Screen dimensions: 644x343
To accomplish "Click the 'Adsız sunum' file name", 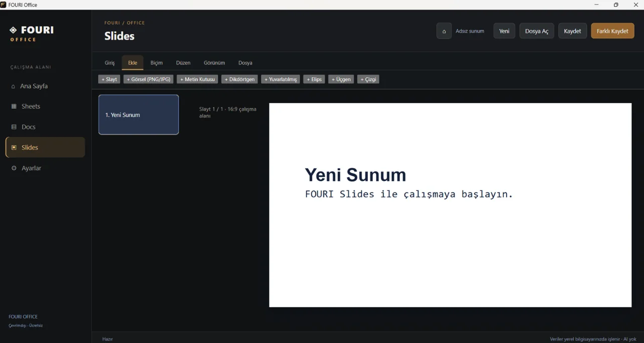I will click(470, 31).
